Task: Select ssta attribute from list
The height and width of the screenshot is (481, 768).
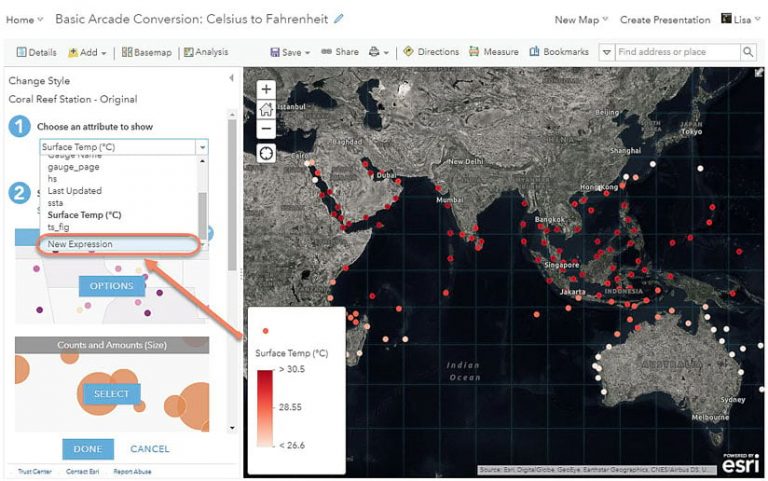Action: [55, 203]
